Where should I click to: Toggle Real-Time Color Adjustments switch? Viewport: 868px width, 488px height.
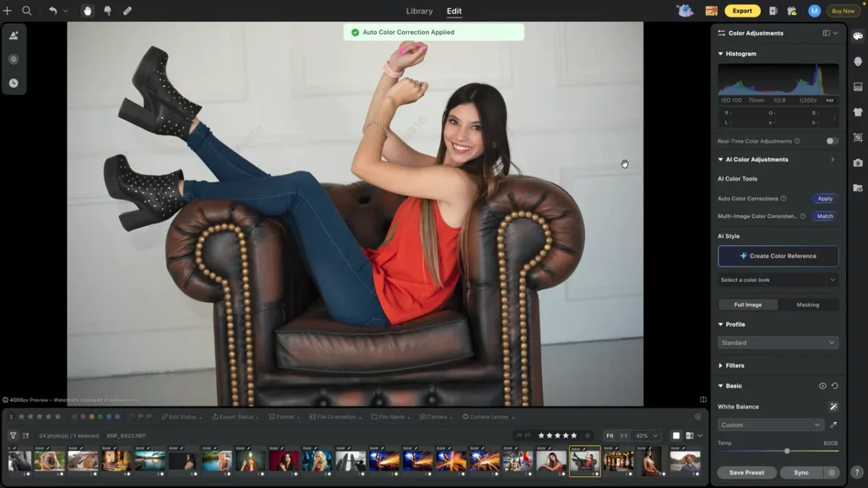[833, 141]
